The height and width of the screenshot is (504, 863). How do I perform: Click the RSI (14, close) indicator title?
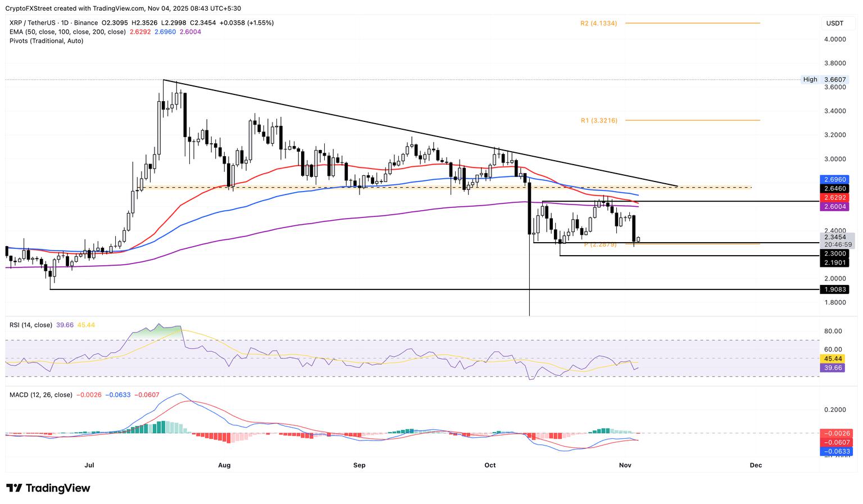(x=31, y=325)
